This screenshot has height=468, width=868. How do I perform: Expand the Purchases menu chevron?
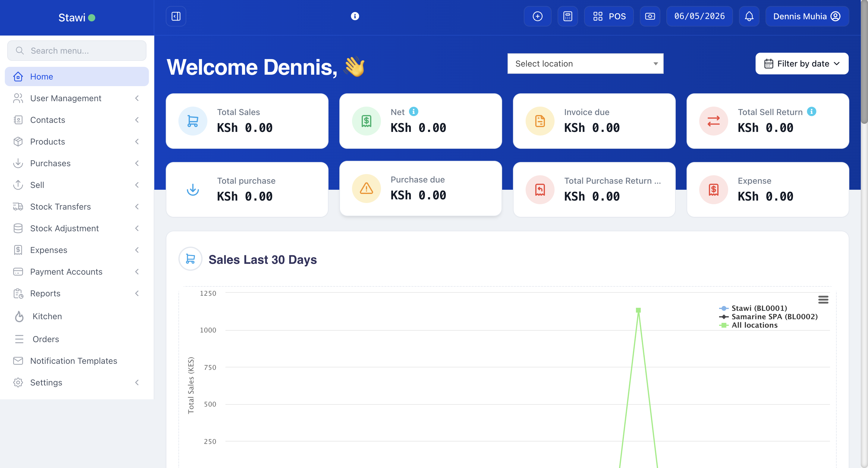click(x=137, y=163)
